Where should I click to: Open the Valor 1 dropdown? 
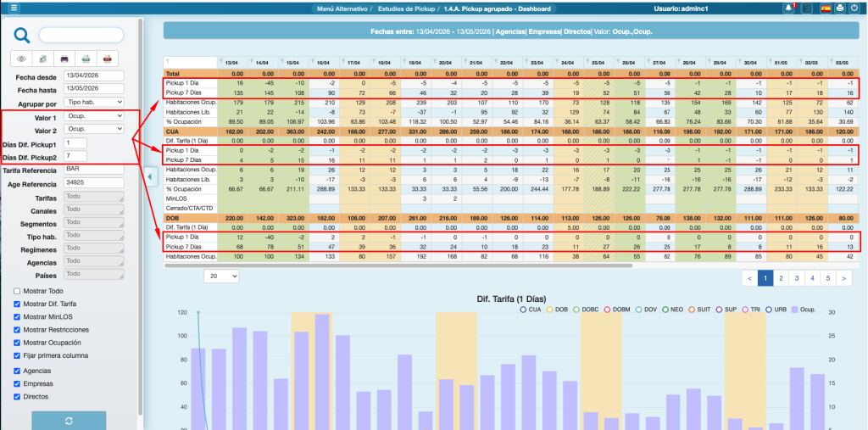click(x=94, y=116)
